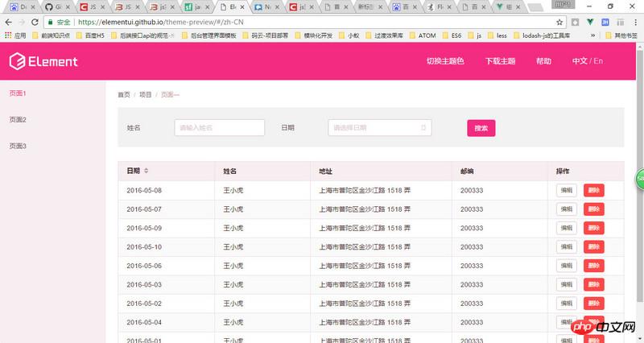644x343 pixels.
Task: Sort table by 日期 column arrows
Action: tap(146, 171)
